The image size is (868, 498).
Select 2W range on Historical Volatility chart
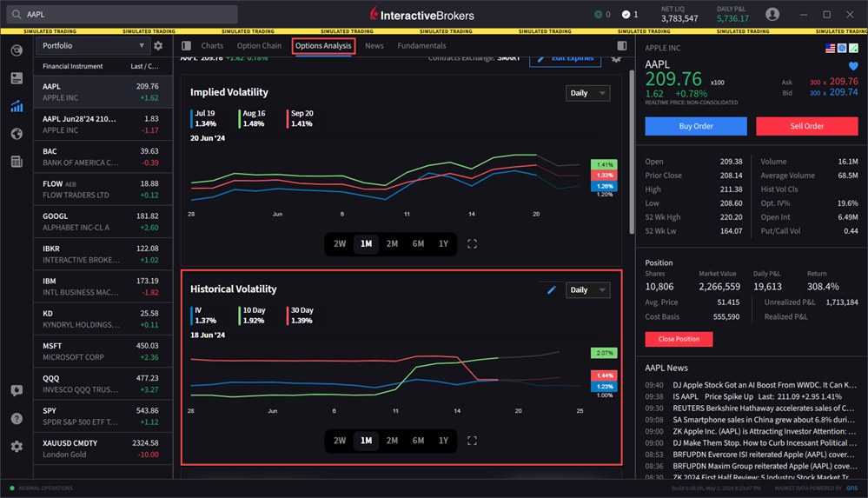click(340, 441)
